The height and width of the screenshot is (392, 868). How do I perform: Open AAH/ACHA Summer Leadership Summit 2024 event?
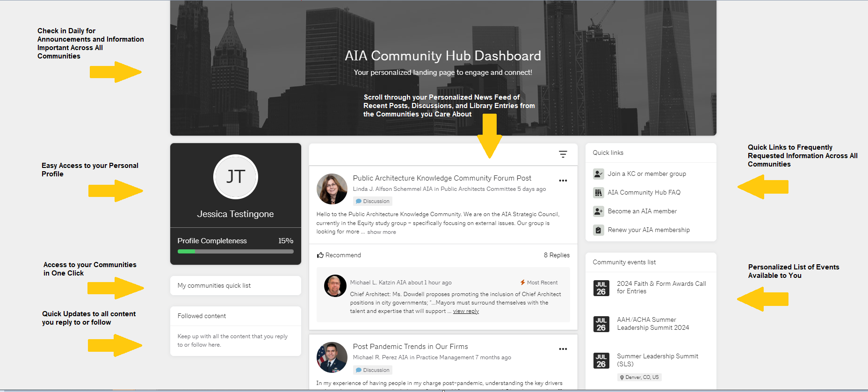point(653,324)
